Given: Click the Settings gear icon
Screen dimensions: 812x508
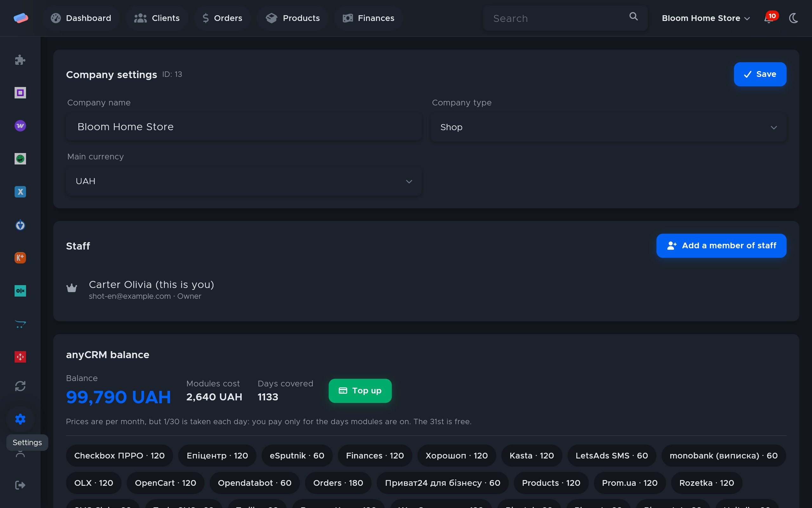Looking at the screenshot, I should coord(20,419).
